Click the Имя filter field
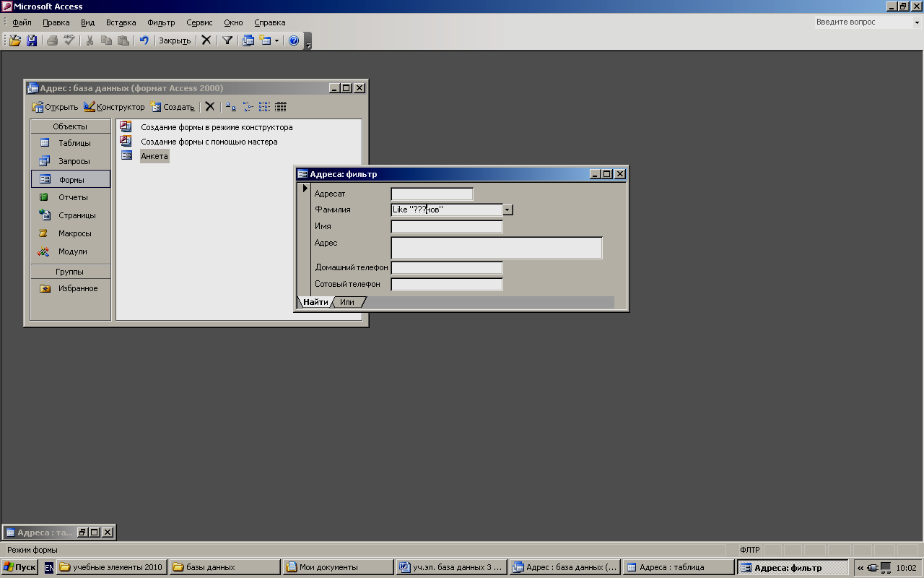The width and height of the screenshot is (924, 578). pyautogui.click(x=446, y=226)
